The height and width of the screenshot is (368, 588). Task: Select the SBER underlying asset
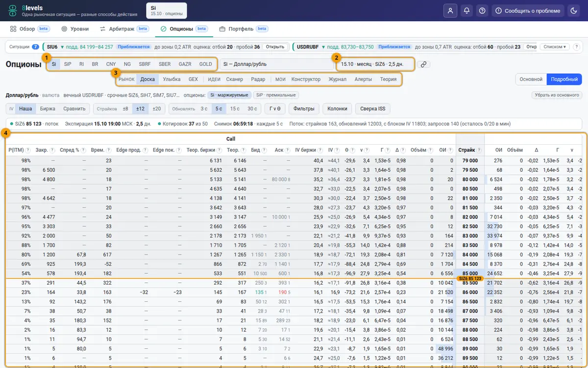click(x=165, y=64)
